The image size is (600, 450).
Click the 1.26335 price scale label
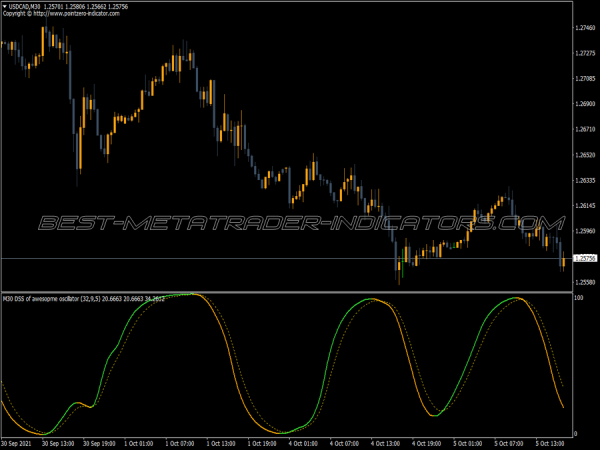(x=585, y=180)
